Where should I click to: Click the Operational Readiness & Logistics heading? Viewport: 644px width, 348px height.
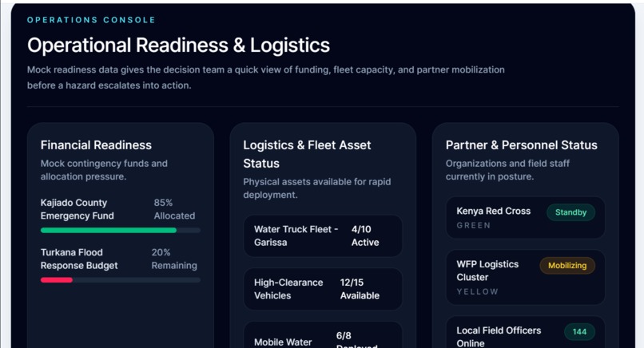(178, 45)
